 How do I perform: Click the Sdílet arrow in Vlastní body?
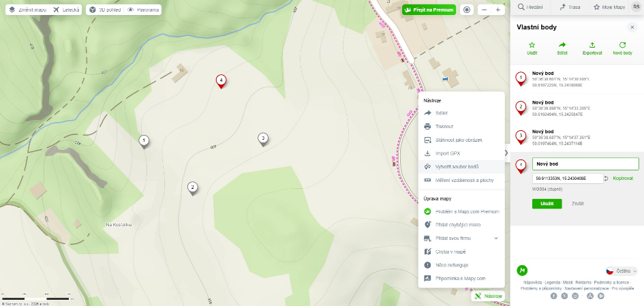coord(562,45)
